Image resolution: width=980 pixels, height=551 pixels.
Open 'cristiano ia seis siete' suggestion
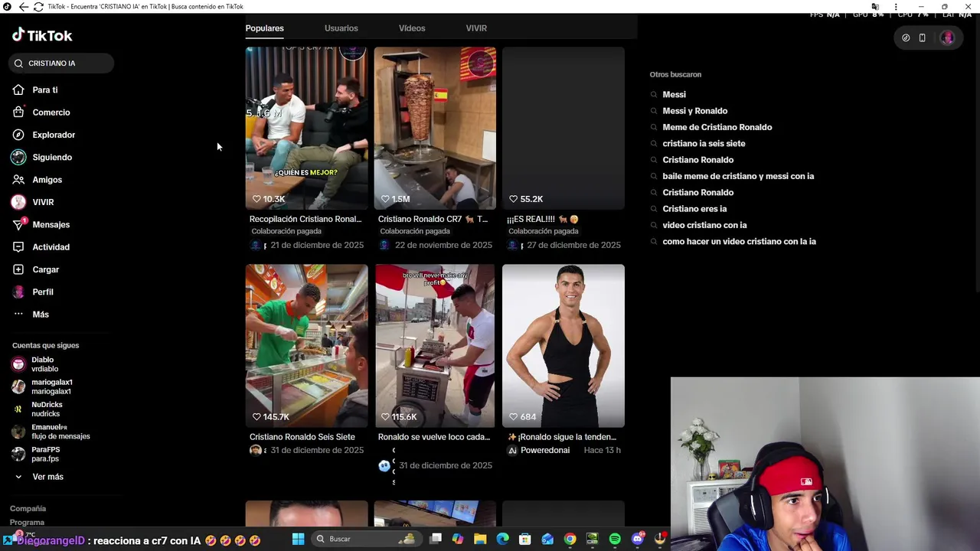pos(704,144)
